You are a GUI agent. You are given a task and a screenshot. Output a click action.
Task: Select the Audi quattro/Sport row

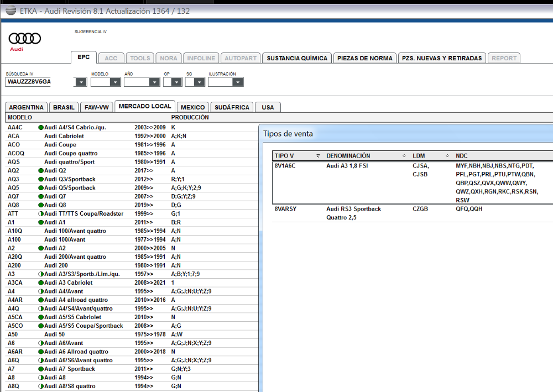pyautogui.click(x=132, y=162)
